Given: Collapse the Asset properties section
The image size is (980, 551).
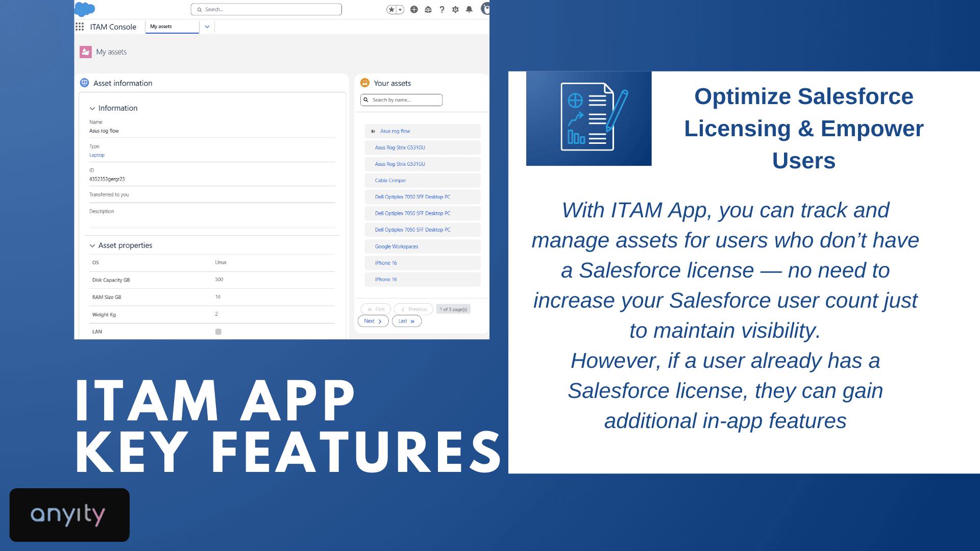Looking at the screenshot, I should (x=92, y=245).
